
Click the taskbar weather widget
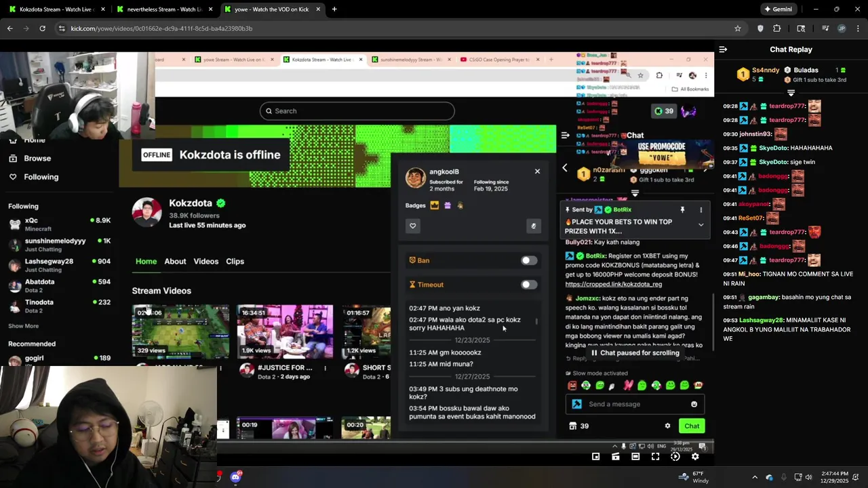pyautogui.click(x=692, y=477)
